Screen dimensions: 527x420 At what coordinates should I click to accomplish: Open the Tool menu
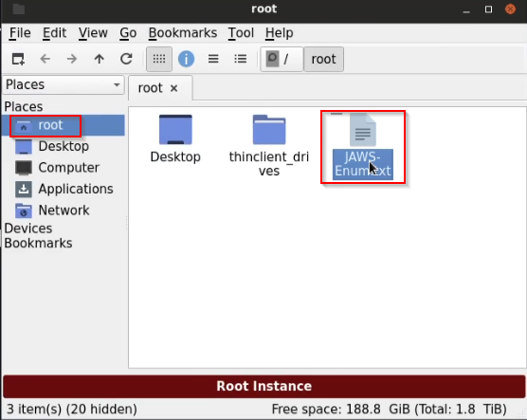(241, 33)
